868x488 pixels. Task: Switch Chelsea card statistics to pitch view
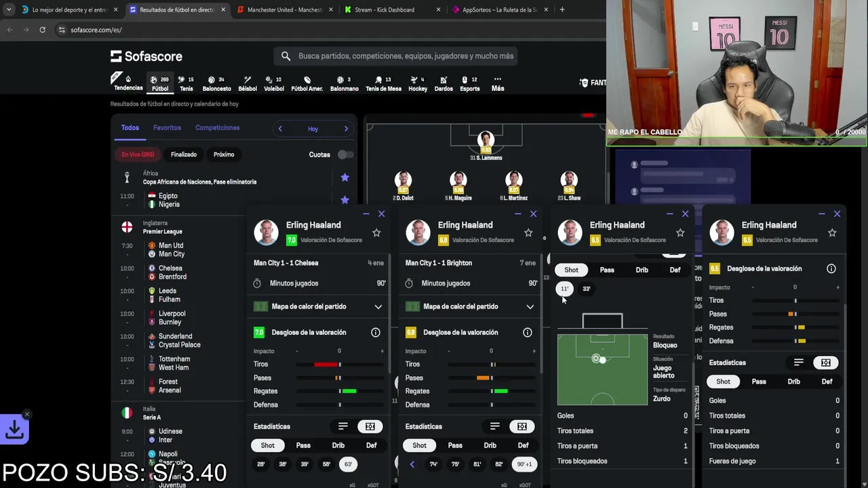370,426
